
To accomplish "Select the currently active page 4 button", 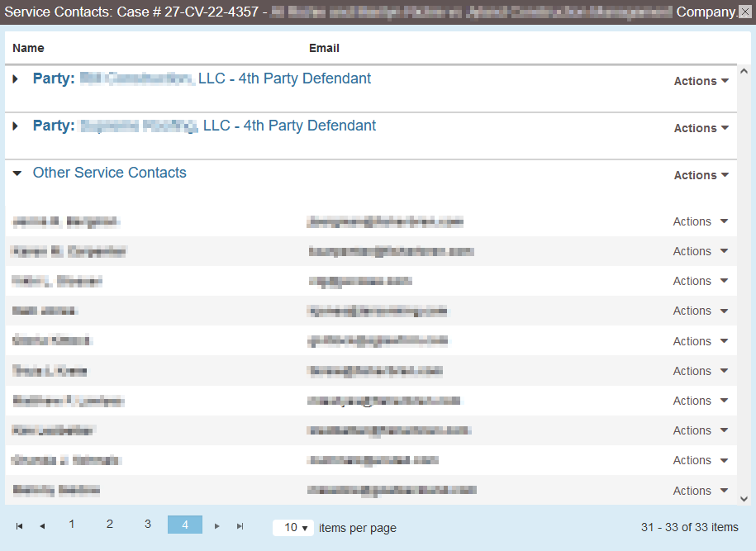I will [184, 525].
